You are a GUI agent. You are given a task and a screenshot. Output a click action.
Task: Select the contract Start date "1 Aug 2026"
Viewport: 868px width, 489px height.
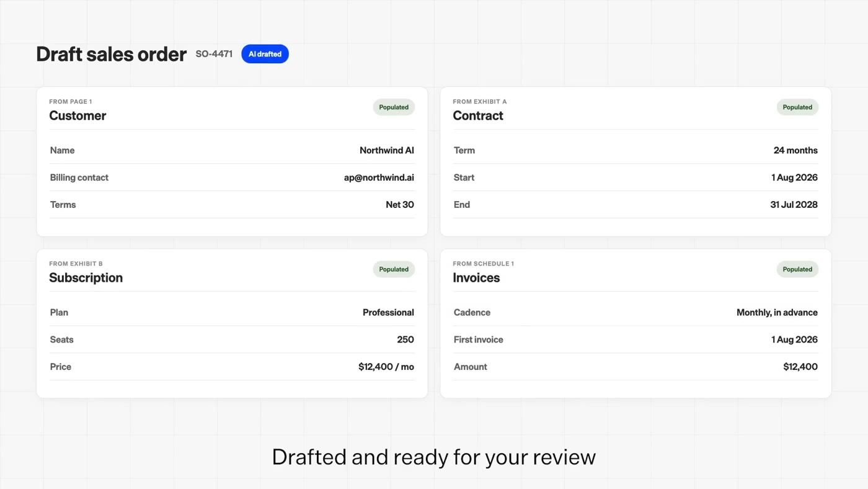click(x=794, y=177)
